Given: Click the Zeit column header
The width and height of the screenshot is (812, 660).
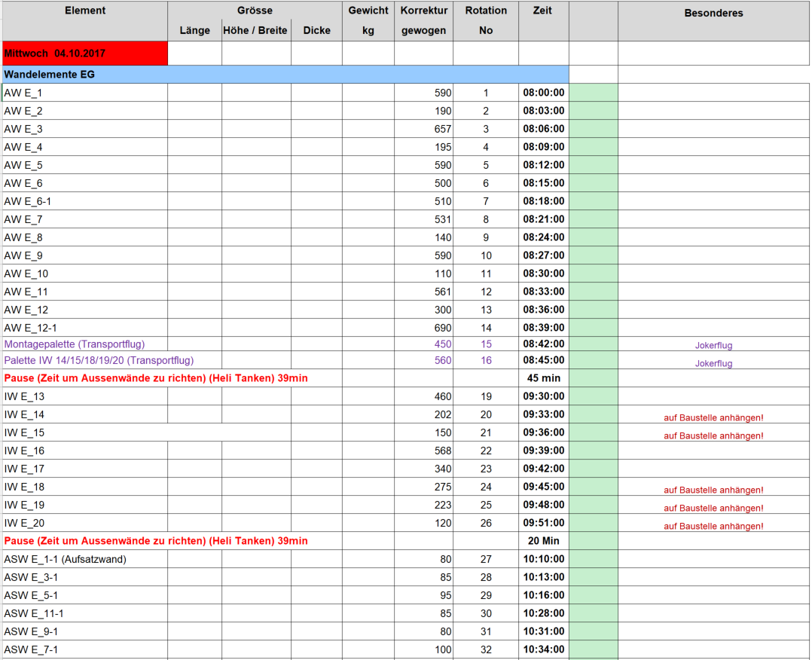Looking at the screenshot, I should (x=543, y=11).
